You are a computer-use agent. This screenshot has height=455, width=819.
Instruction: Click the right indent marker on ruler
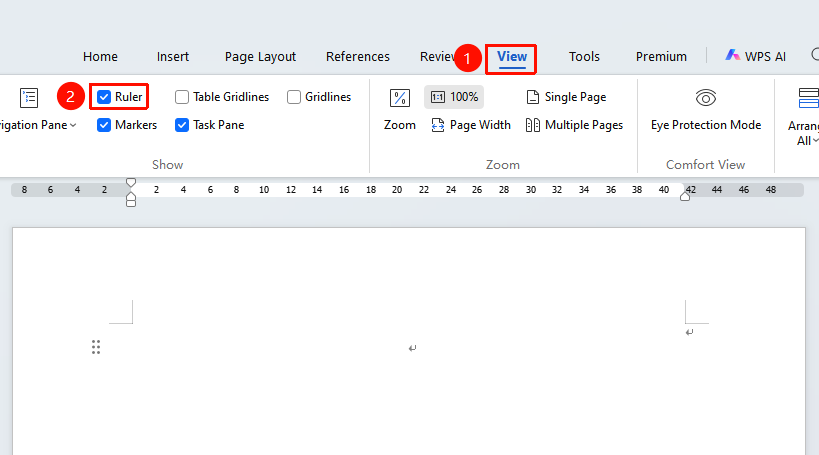pyautogui.click(x=685, y=195)
